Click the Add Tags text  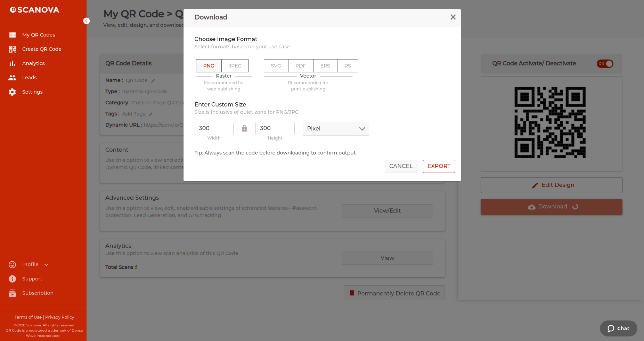tap(134, 114)
